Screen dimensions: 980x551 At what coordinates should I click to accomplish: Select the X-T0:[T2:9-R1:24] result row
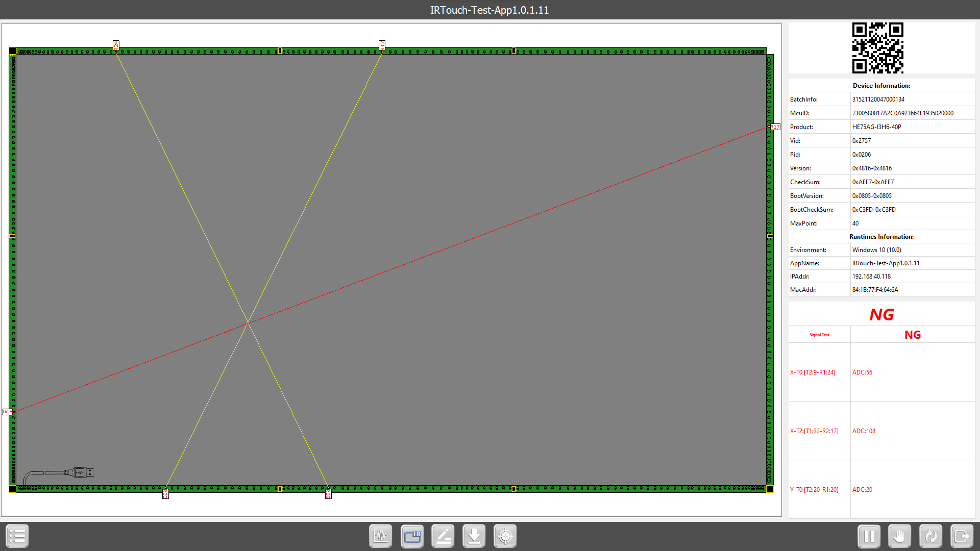pyautogui.click(x=813, y=372)
